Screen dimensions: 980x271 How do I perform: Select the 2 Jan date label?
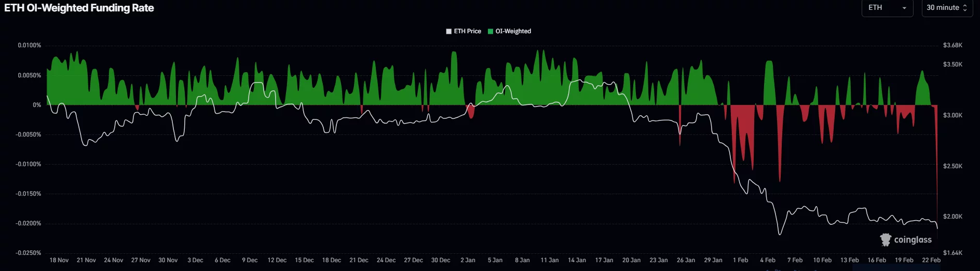coord(468,260)
